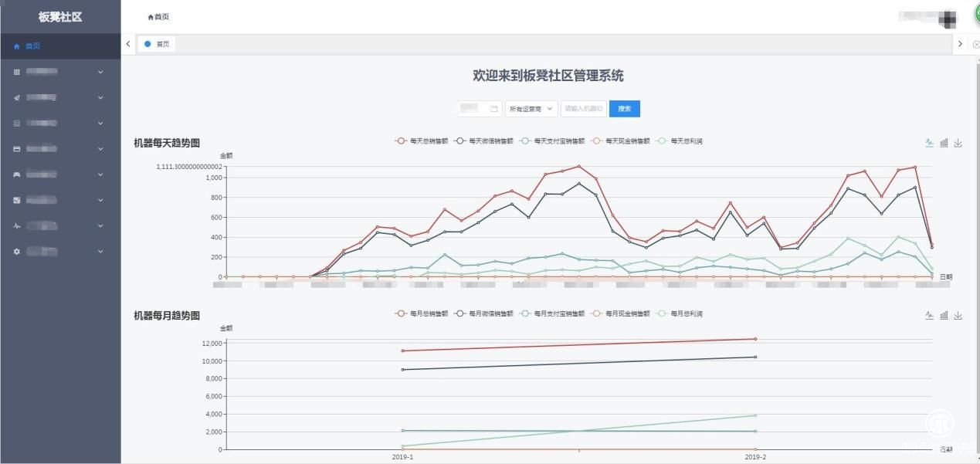Select 首页 in the left sidebar

[x=32, y=46]
